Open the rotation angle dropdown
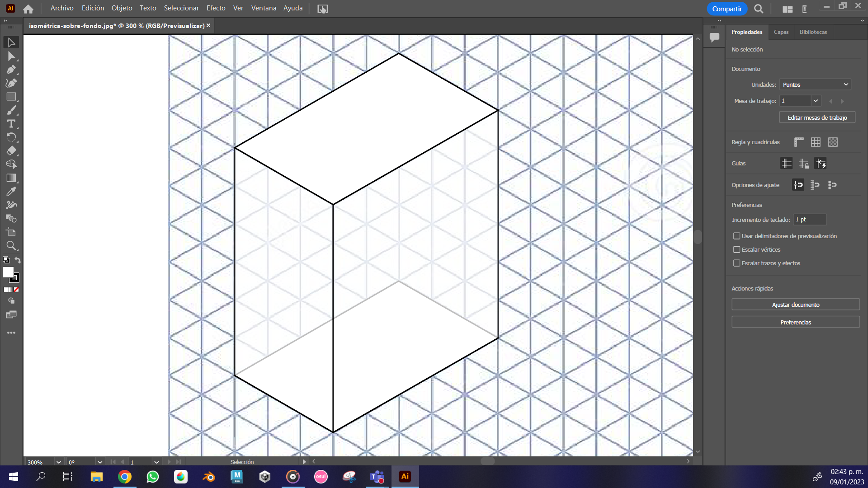The width and height of the screenshot is (868, 488). [100, 462]
